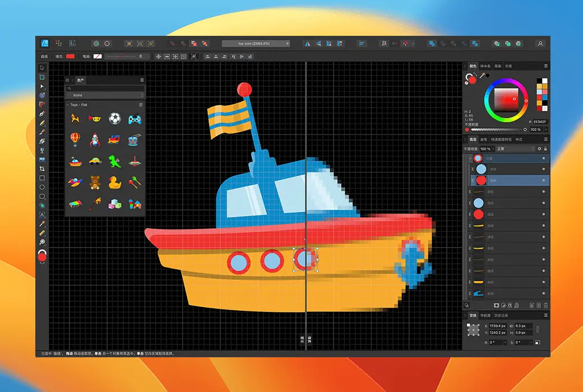Toggle visibility of selected red circle layer
The height and width of the screenshot is (392, 583).
[x=544, y=180]
